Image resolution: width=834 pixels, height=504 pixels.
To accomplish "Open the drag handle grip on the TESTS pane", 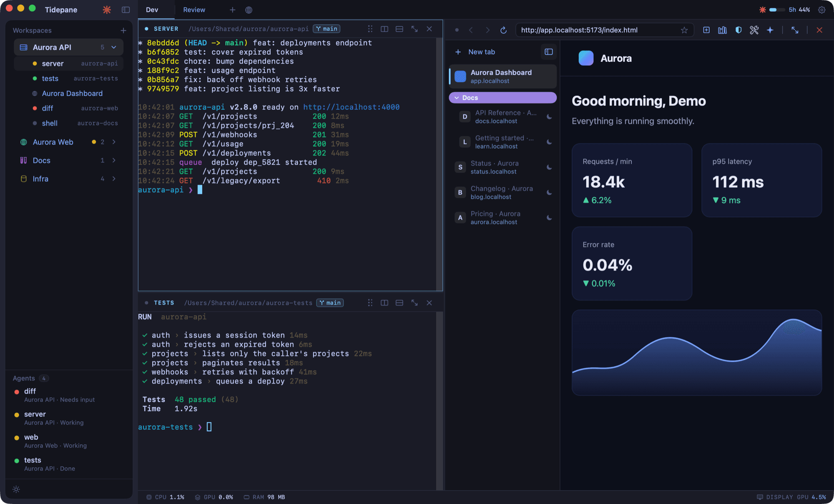I will pos(370,303).
